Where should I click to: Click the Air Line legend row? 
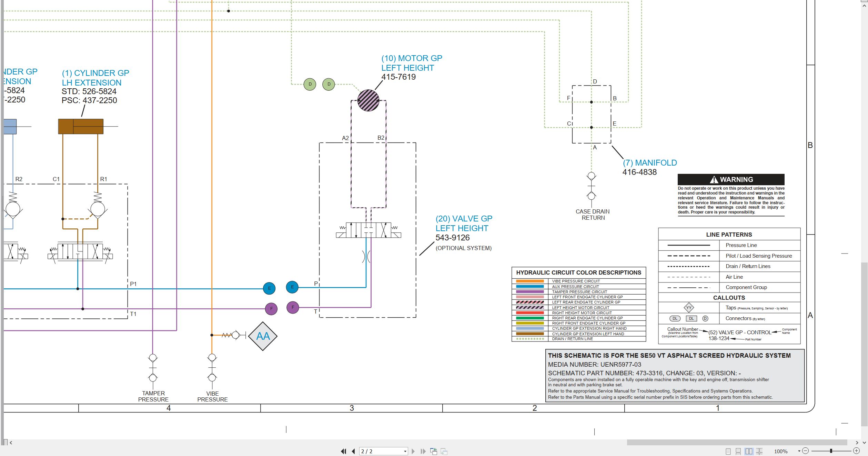click(729, 277)
